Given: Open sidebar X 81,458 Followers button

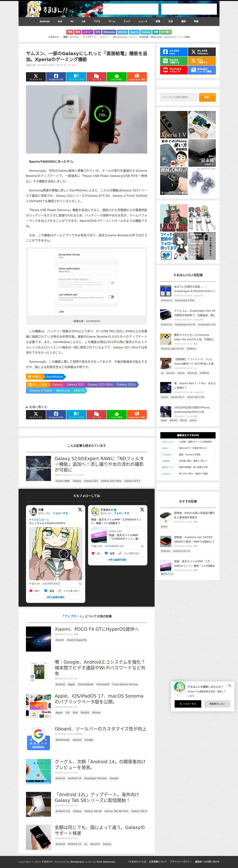Looking at the screenshot, I should [x=202, y=52].
